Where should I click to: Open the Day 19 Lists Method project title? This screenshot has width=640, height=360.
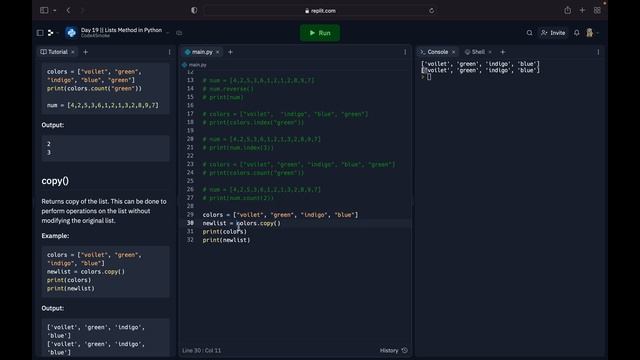[121, 30]
